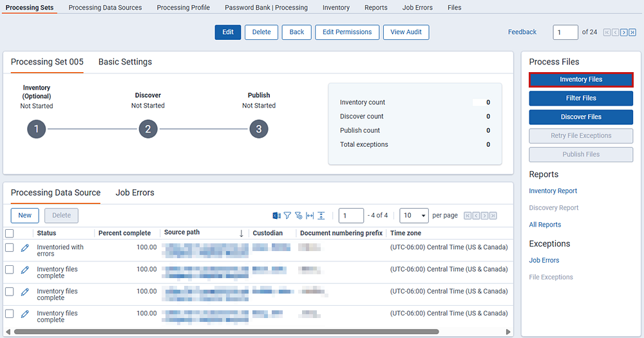Click the record number field next to 'of 24'
644x338 pixels.
click(x=565, y=32)
